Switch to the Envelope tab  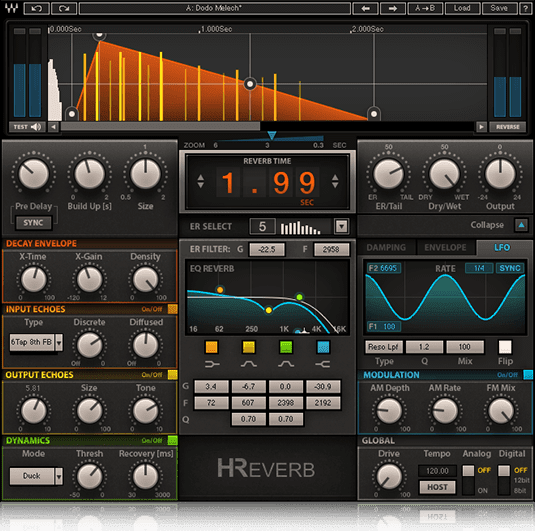pos(445,247)
